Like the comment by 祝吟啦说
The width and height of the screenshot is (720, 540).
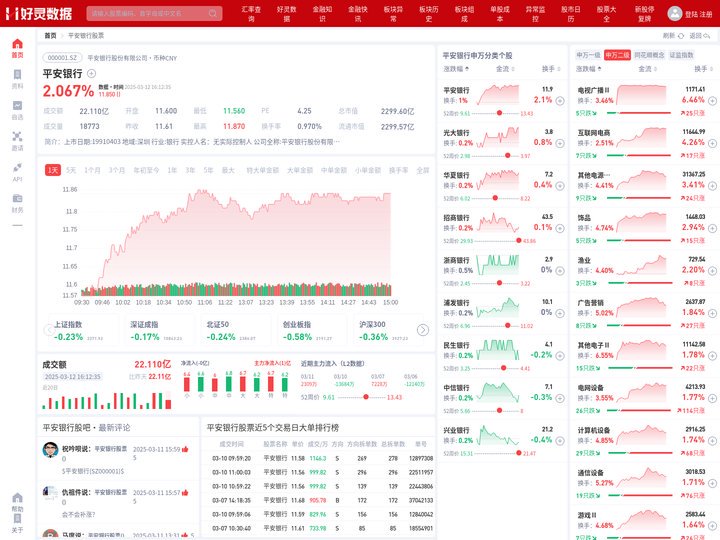pos(185,449)
